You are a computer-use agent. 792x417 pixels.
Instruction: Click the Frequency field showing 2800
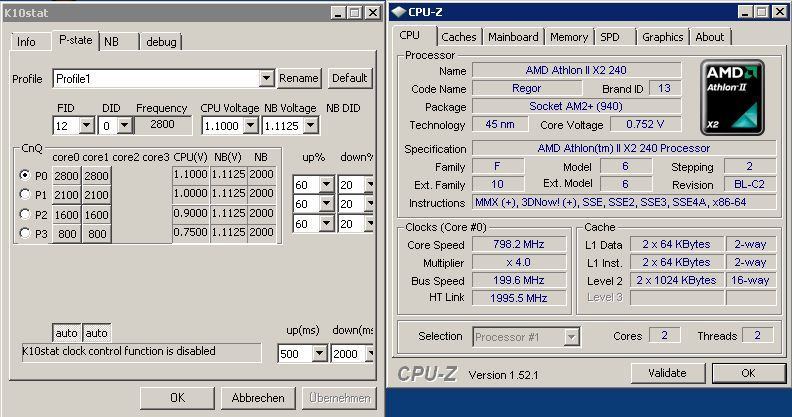(x=163, y=125)
